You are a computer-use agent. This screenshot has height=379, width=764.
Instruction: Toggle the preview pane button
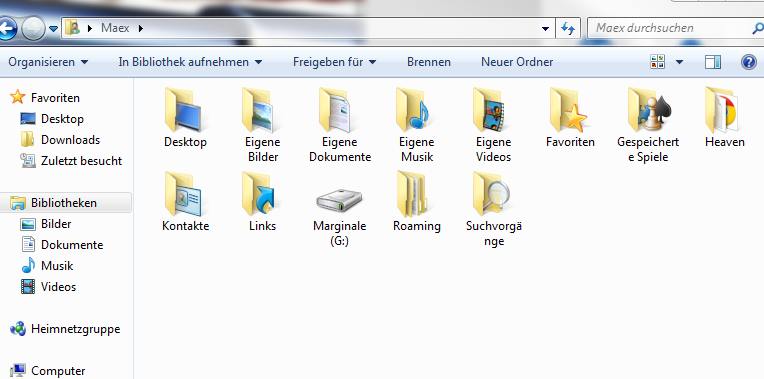(713, 62)
